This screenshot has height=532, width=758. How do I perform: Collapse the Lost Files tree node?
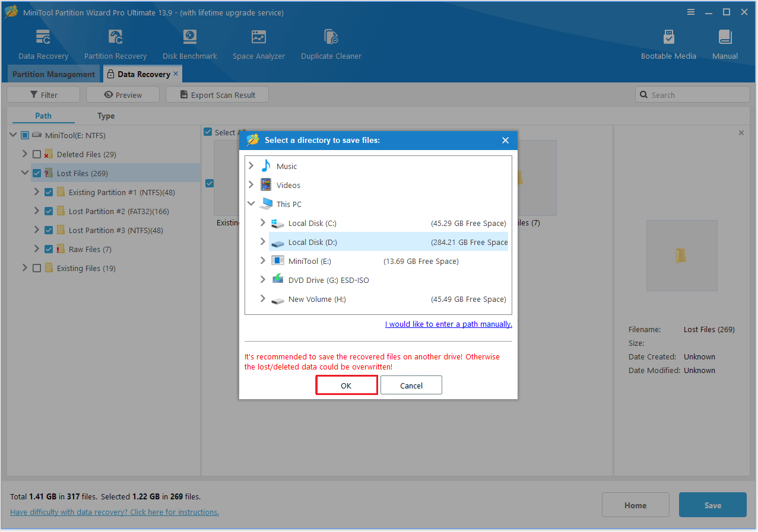[x=25, y=173]
